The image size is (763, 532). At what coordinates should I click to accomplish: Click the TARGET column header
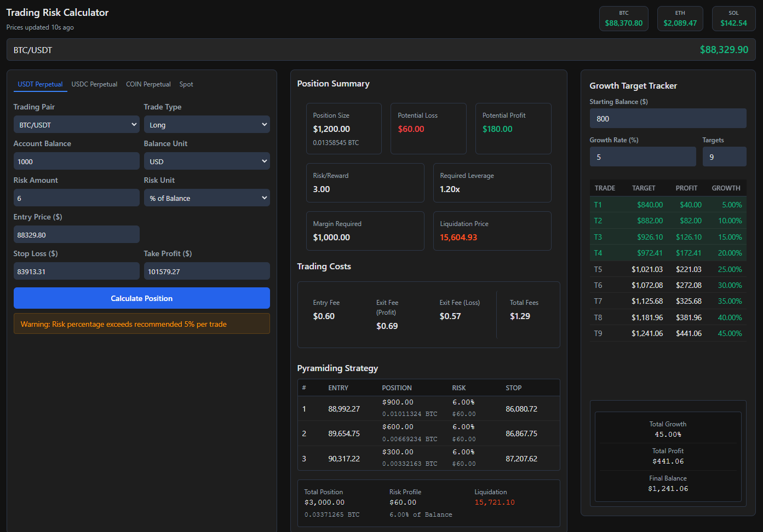pyautogui.click(x=644, y=188)
